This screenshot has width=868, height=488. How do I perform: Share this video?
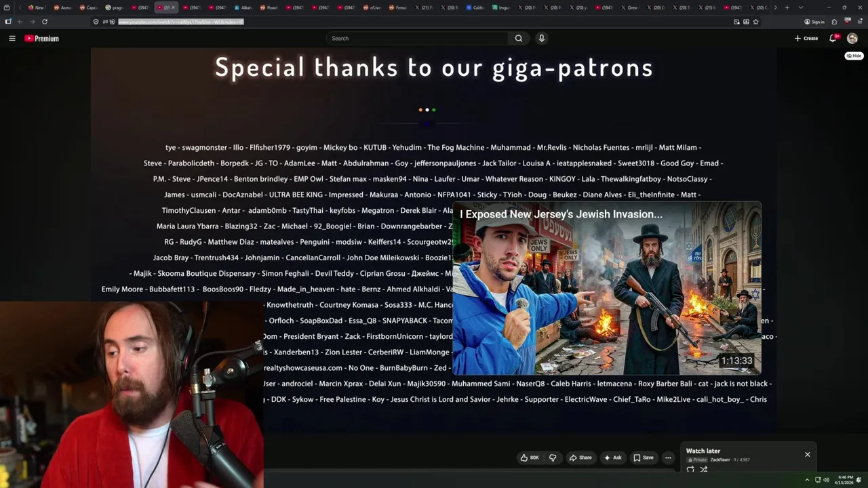[580, 457]
